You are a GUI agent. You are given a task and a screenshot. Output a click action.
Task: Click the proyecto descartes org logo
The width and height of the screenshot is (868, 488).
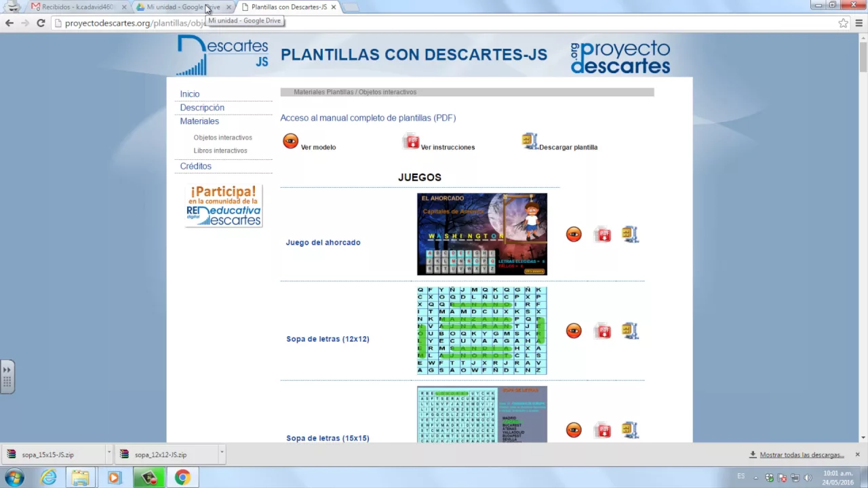click(620, 57)
